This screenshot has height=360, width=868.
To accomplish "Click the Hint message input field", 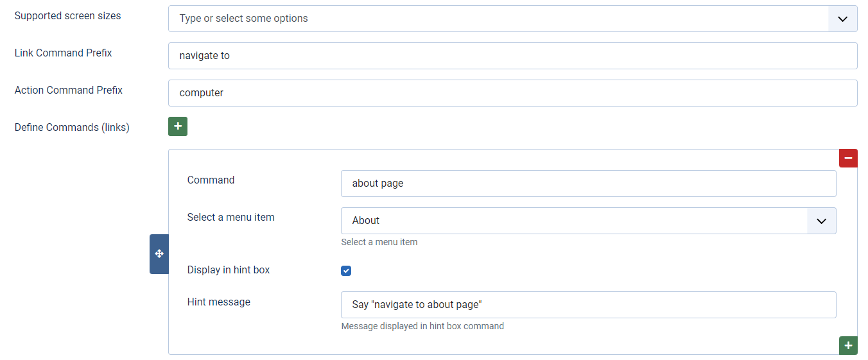I will pos(588,305).
